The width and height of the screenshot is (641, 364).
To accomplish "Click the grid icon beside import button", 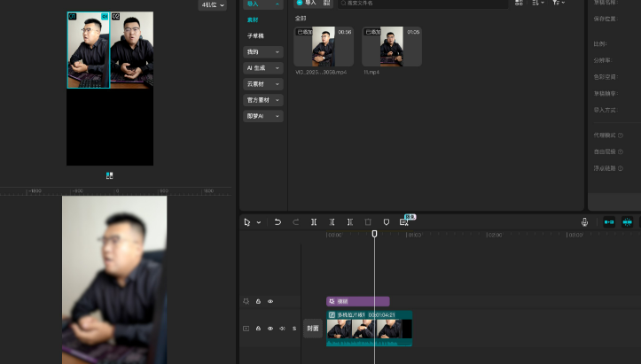I will click(x=326, y=3).
